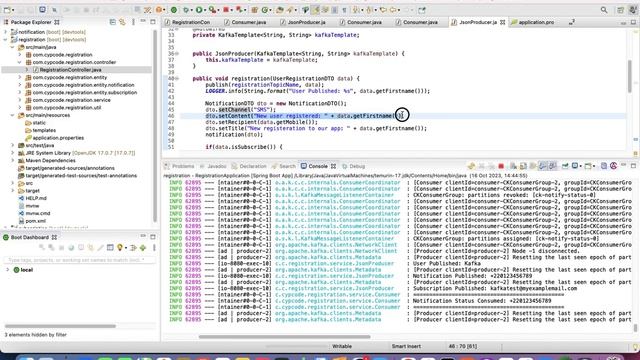640x360 pixels.
Task: Click "Smart Insert" in the status bar
Action: click(x=406, y=346)
